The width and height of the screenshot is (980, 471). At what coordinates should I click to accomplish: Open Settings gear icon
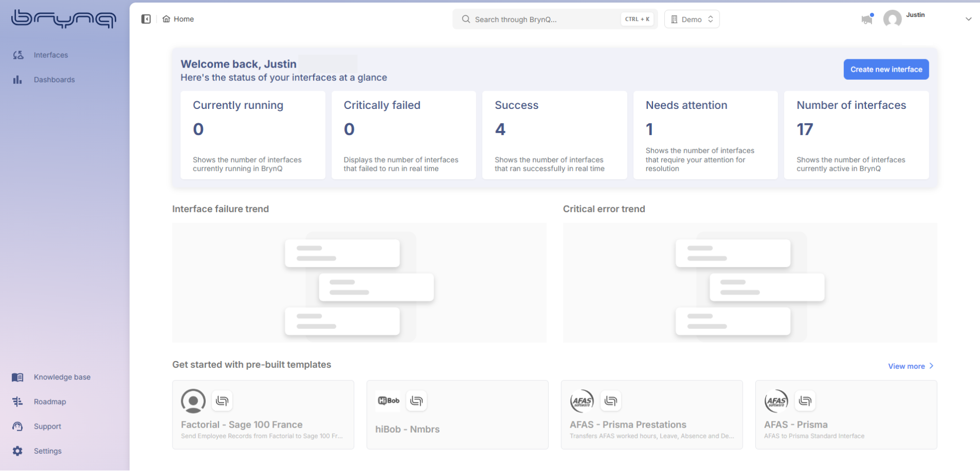18,451
